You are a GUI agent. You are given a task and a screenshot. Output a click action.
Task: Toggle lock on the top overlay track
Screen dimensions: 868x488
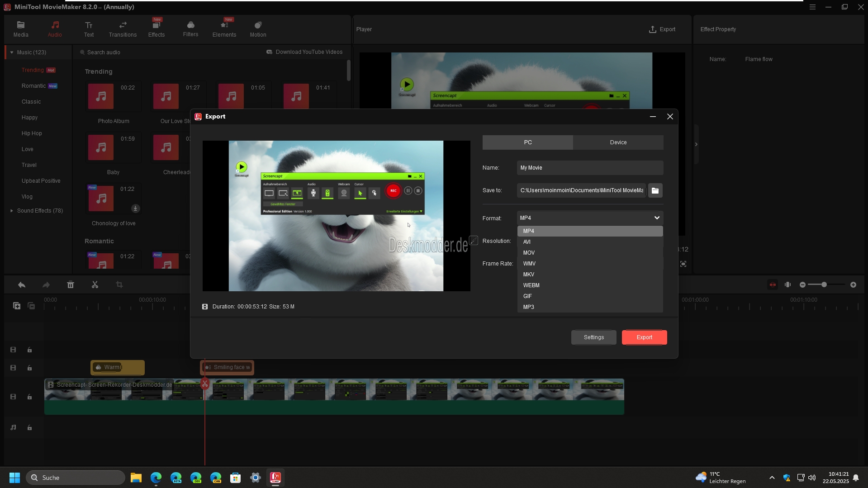pyautogui.click(x=29, y=350)
